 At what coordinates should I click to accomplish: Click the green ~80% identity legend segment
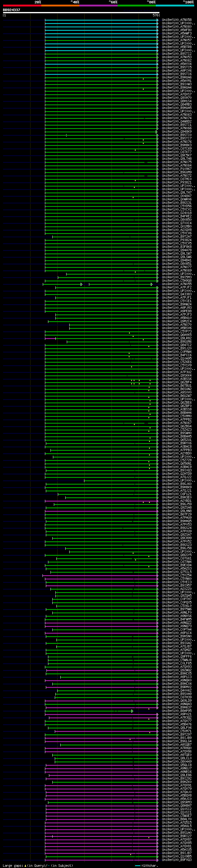pos(137,6)
